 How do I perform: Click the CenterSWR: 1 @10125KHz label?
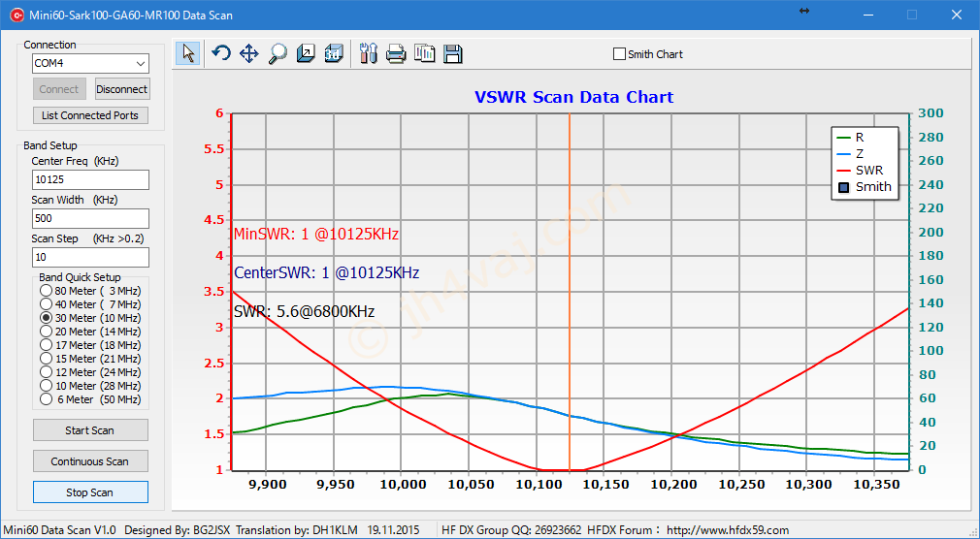pyautogui.click(x=327, y=273)
